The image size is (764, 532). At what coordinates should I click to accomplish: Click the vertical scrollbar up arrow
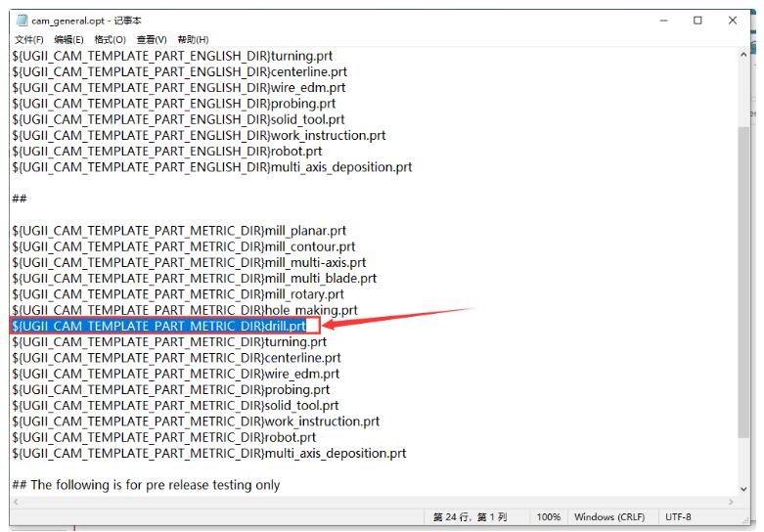(744, 55)
